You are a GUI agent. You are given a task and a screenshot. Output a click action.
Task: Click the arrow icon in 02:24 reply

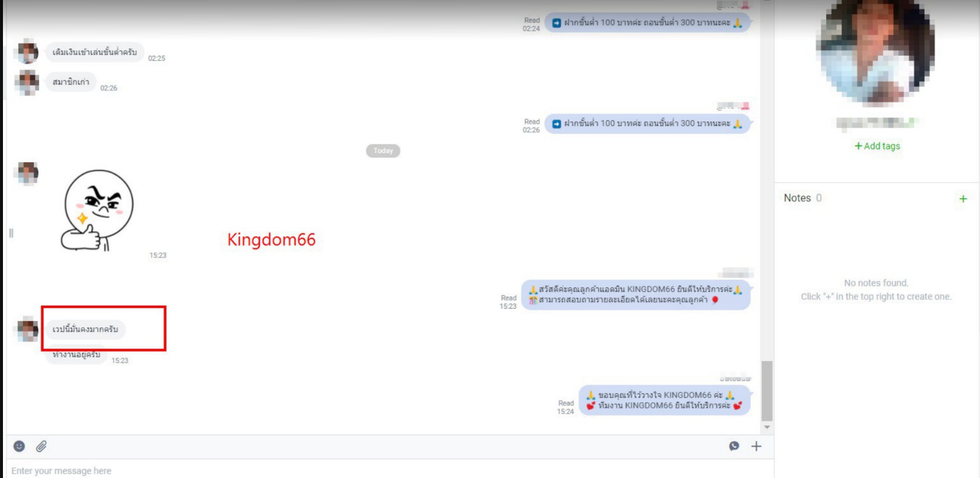(x=557, y=23)
